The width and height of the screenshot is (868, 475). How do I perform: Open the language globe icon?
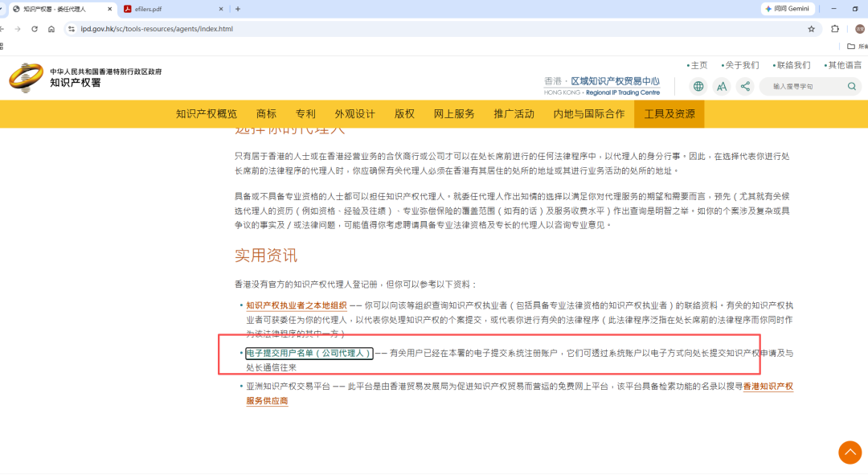pyautogui.click(x=698, y=86)
